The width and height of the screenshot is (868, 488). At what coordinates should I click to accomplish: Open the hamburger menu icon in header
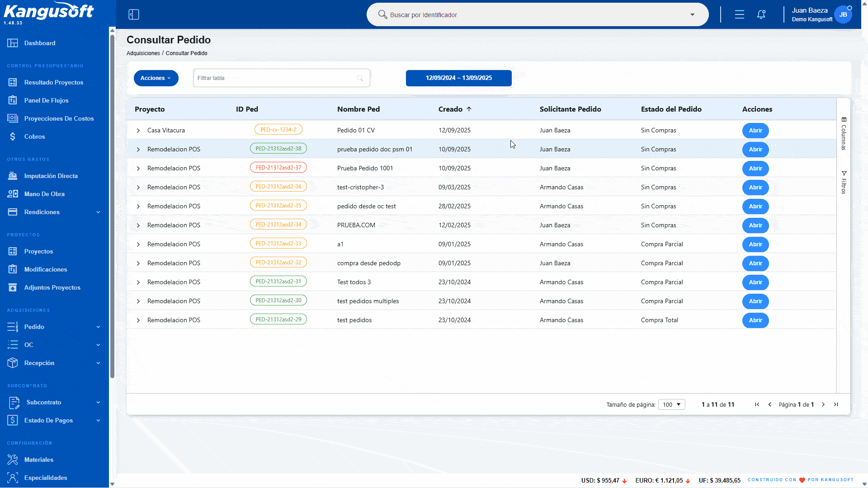click(x=740, y=14)
